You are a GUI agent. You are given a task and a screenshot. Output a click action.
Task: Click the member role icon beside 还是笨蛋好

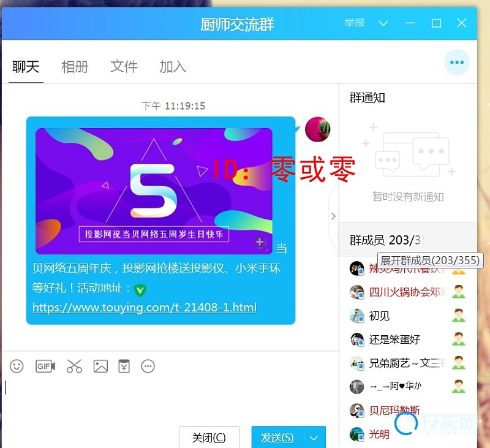(458, 339)
